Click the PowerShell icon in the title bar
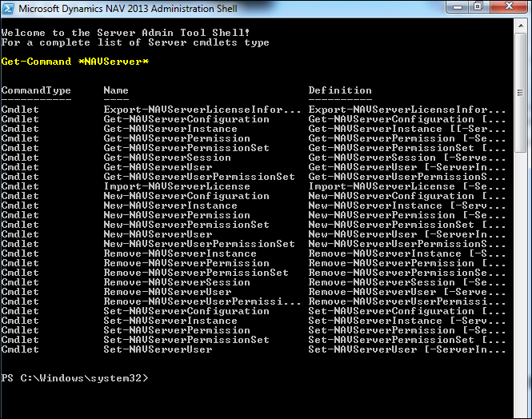The image size is (532, 419). (8, 9)
